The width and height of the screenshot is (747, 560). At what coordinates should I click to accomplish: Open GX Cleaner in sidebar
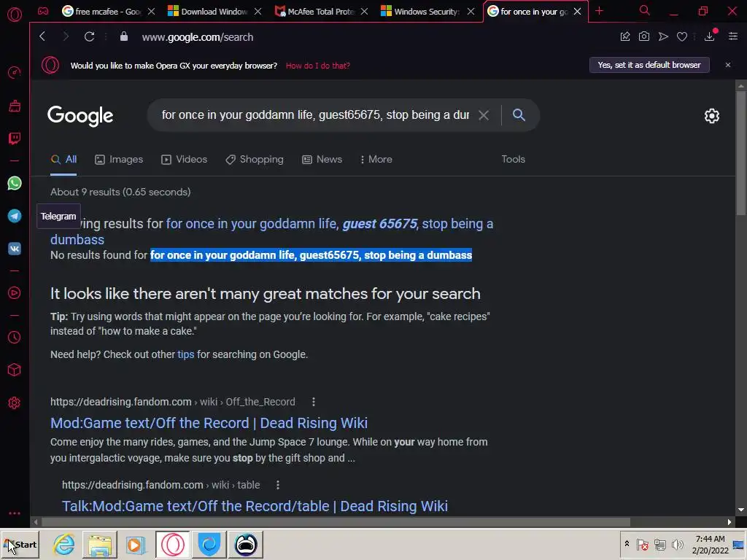point(15,106)
